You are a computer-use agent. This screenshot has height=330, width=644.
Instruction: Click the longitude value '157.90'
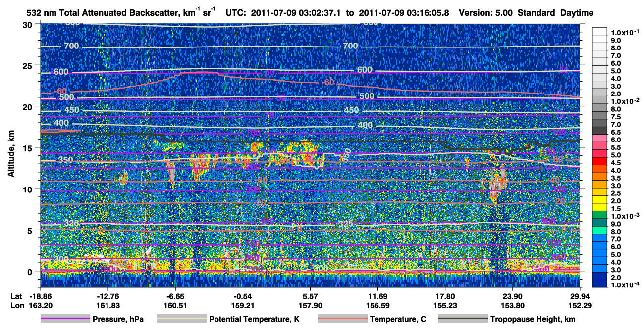(310, 305)
